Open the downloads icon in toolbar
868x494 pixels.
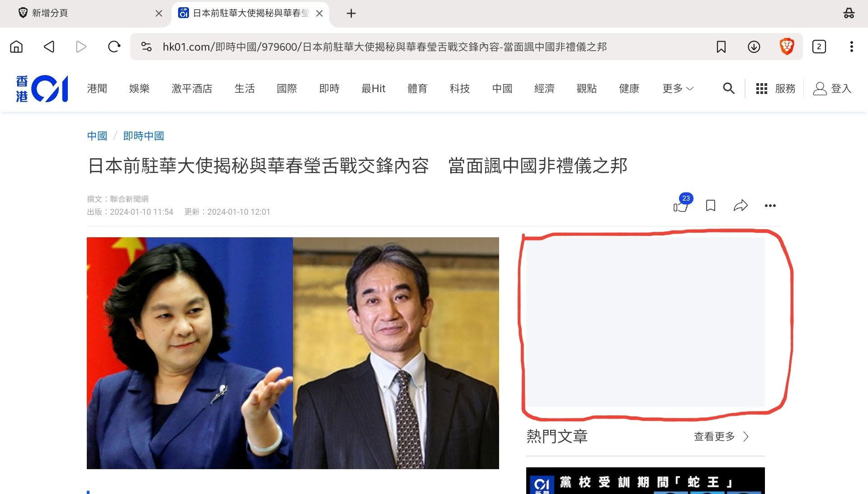pos(754,47)
